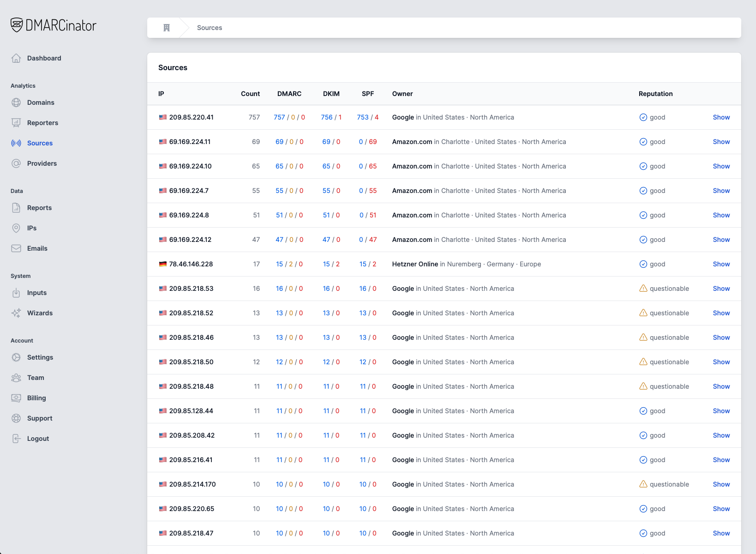Select Providers in the sidebar
Screen dimensions: 756x554
click(42, 163)
